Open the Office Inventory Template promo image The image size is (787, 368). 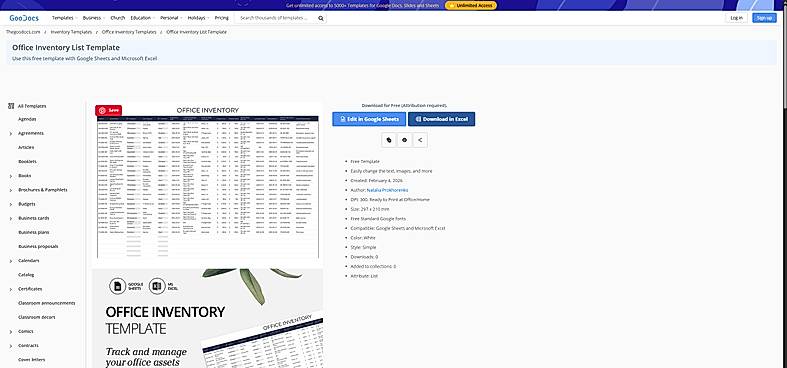[x=207, y=318]
